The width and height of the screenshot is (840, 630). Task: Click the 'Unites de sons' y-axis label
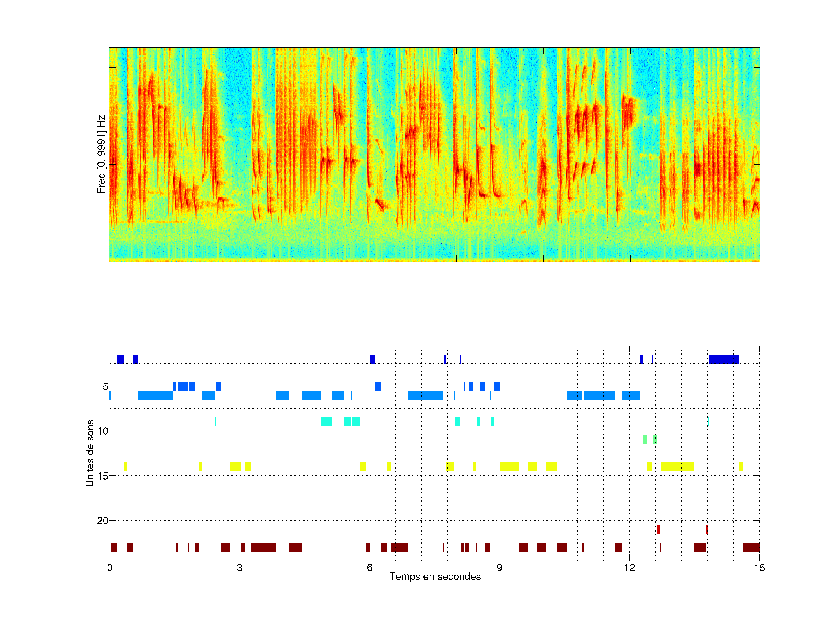[x=90, y=453]
